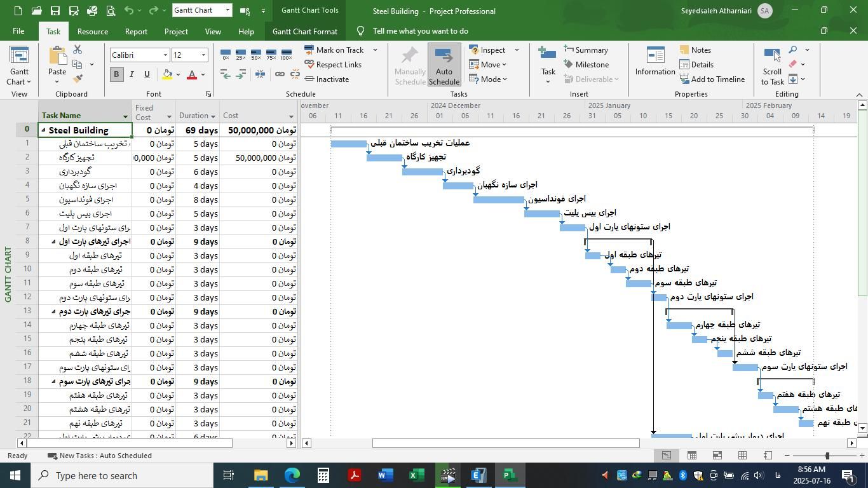Image resolution: width=868 pixels, height=488 pixels.
Task: Open Excel from the Windows taskbar
Action: click(x=416, y=475)
